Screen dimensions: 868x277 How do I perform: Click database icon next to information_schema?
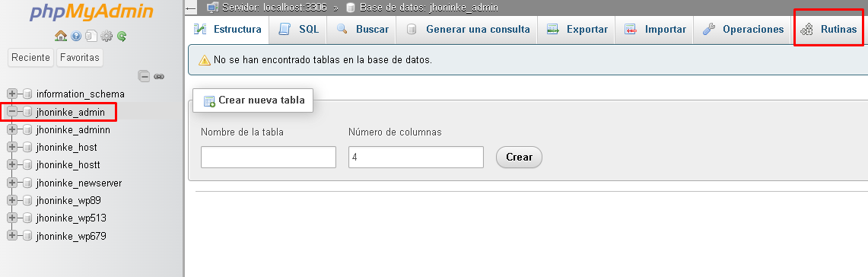27,94
